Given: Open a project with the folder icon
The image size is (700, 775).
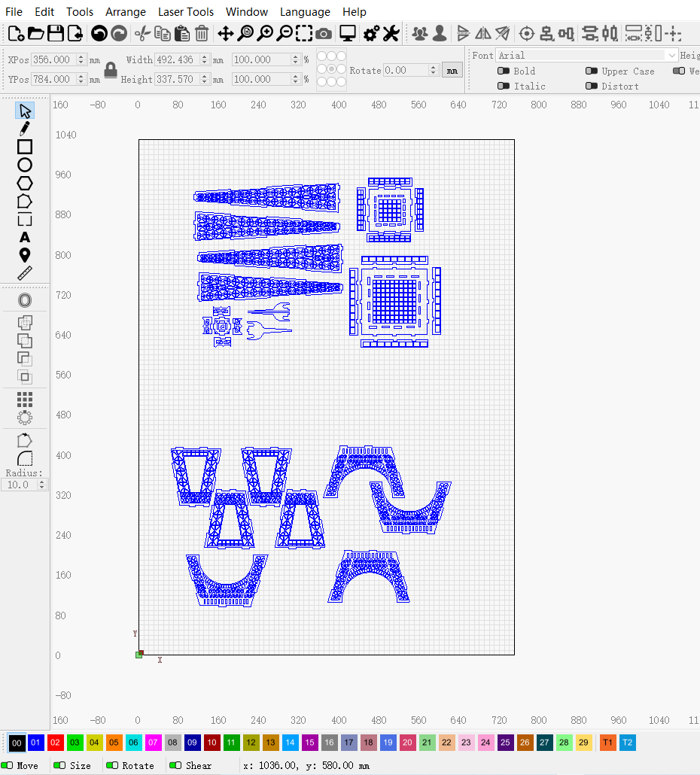Looking at the screenshot, I should click(x=35, y=34).
